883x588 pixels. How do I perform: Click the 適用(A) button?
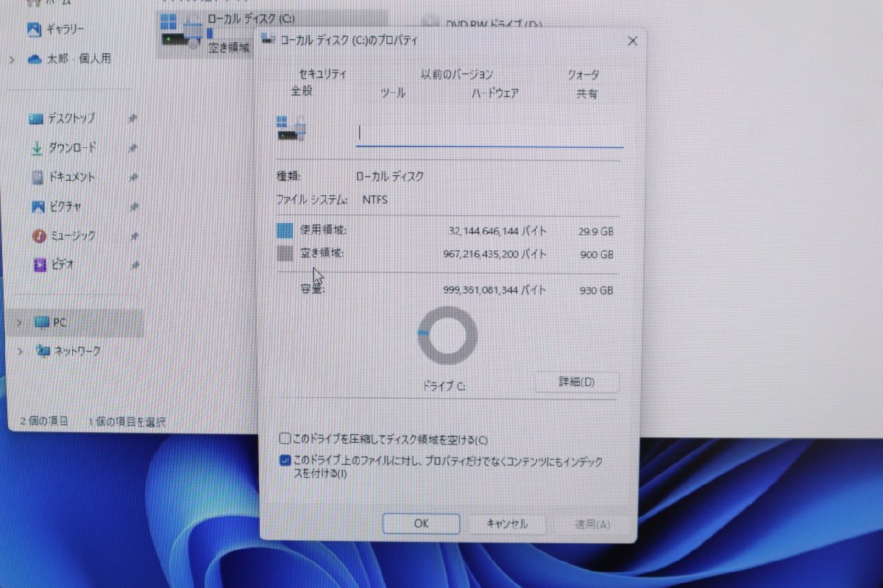click(592, 525)
